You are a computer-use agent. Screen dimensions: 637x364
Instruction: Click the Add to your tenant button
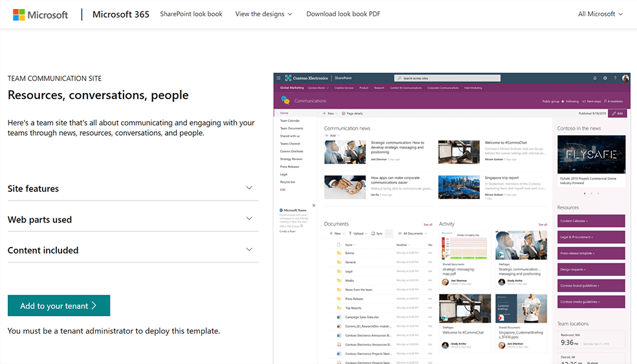pos(59,306)
